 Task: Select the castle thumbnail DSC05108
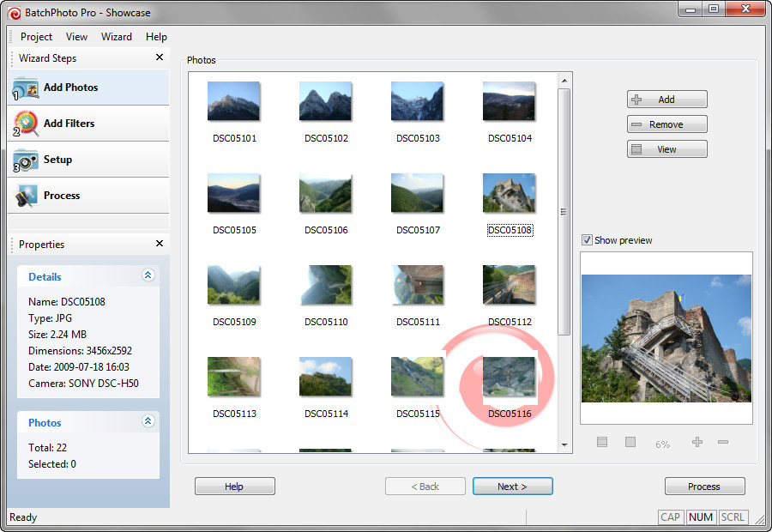[509, 193]
